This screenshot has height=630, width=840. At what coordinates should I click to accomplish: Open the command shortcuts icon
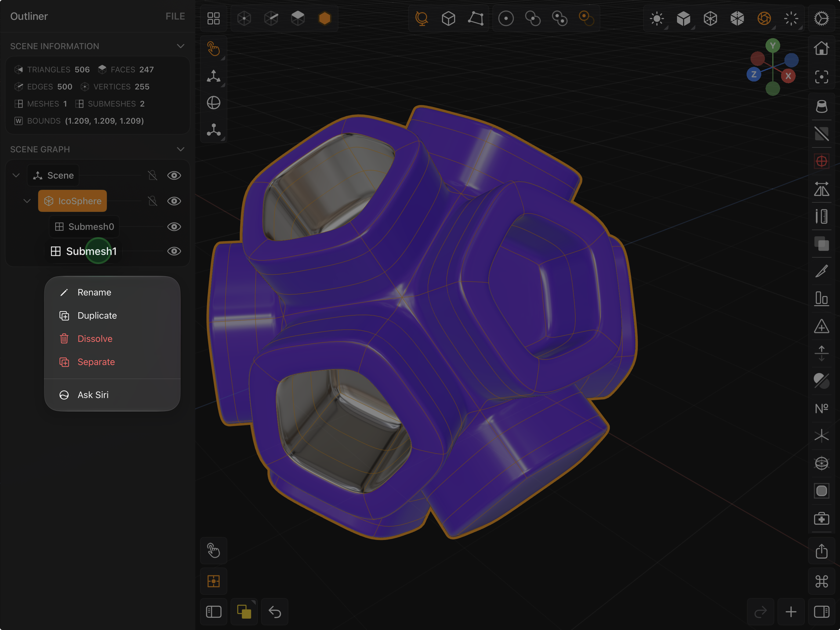(x=821, y=581)
